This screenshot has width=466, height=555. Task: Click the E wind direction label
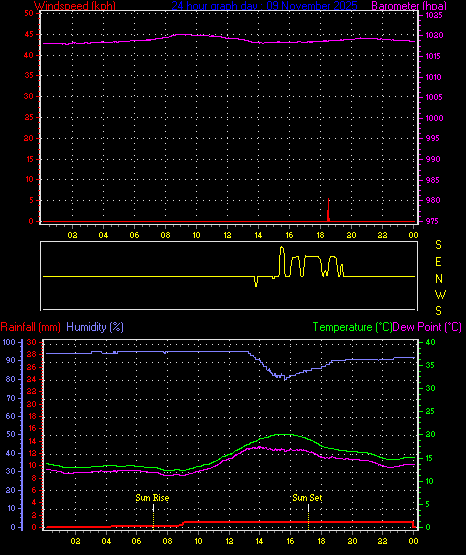438,262
